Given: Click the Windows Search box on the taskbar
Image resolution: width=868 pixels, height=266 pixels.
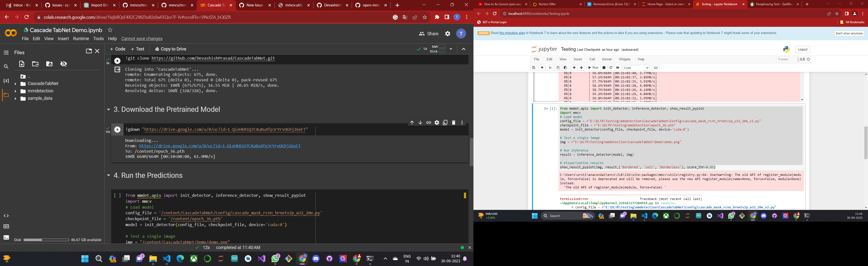Looking at the screenshot, I should click(567, 216).
